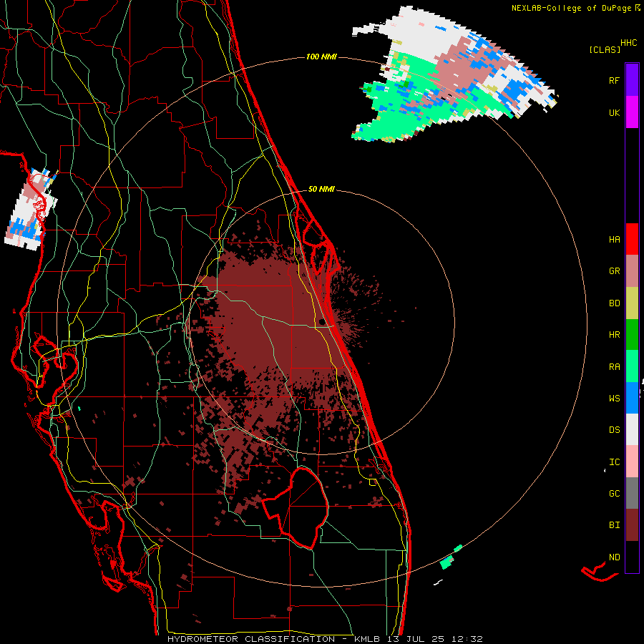Click the ND black legend swatch
Viewport: 644px width, 644px height.
point(632,557)
